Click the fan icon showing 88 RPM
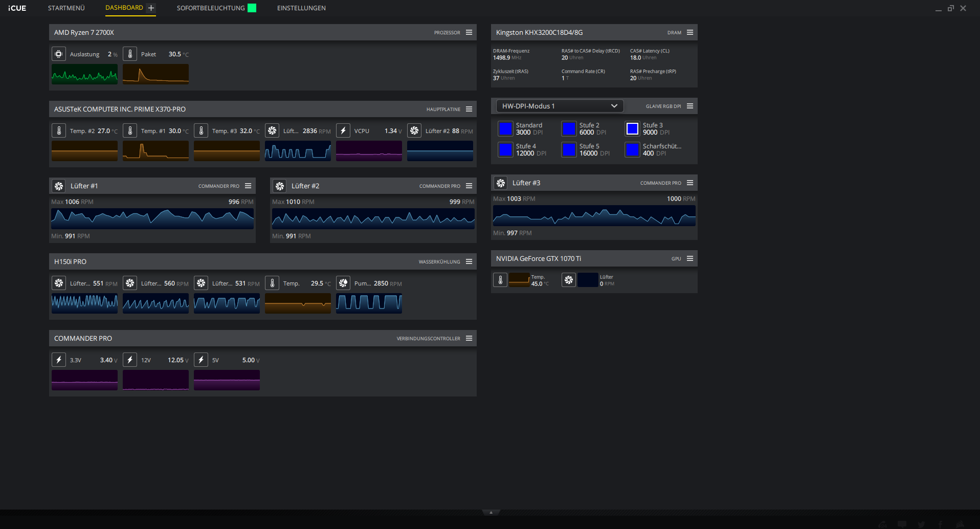The height and width of the screenshot is (529, 980). [414, 130]
